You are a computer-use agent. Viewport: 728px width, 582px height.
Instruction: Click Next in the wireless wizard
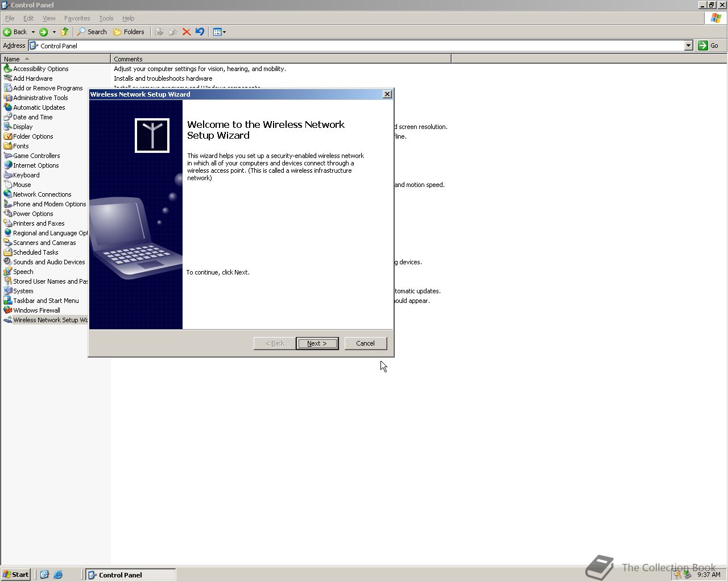317,343
